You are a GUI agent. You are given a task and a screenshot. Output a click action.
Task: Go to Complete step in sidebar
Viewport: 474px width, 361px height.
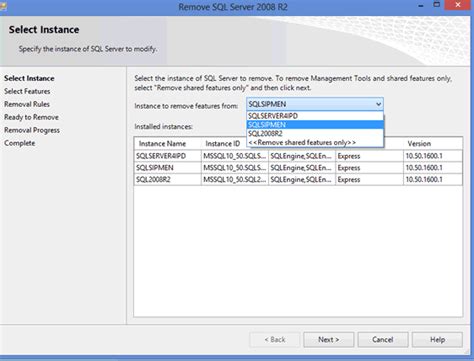coord(20,143)
